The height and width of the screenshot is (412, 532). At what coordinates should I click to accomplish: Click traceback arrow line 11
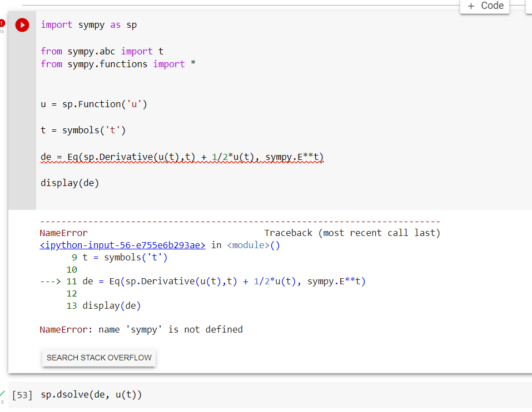point(202,282)
